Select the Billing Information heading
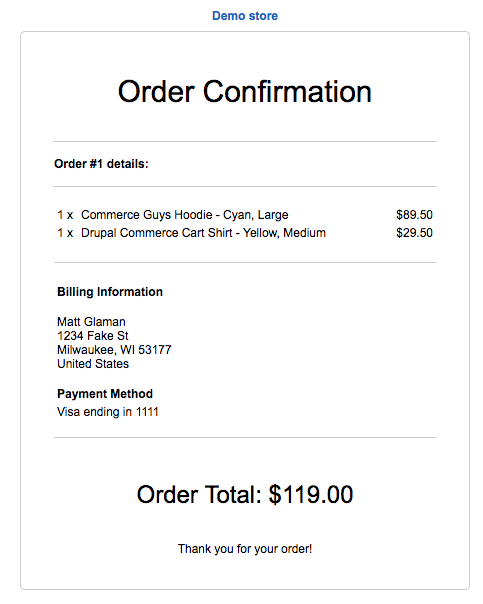Viewport: 483px width, 604px height. (x=110, y=292)
